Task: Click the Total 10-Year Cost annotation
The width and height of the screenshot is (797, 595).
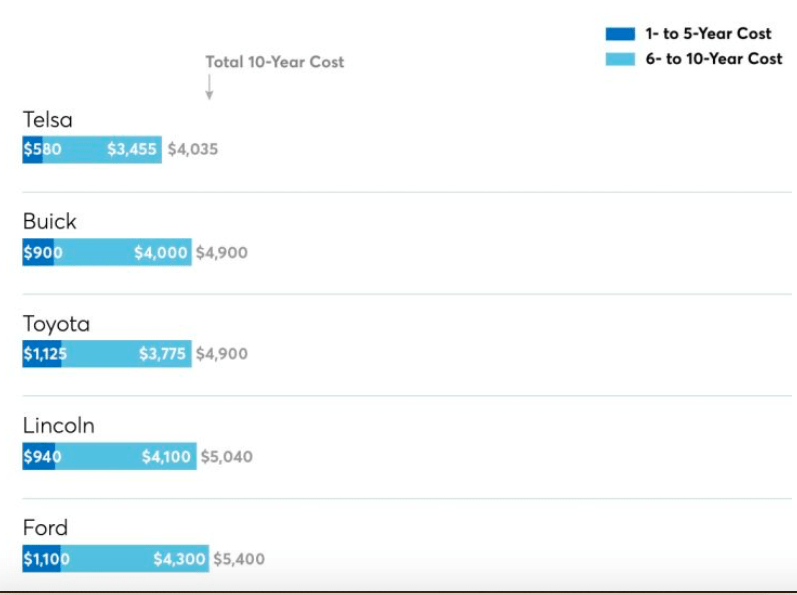Action: click(x=274, y=62)
